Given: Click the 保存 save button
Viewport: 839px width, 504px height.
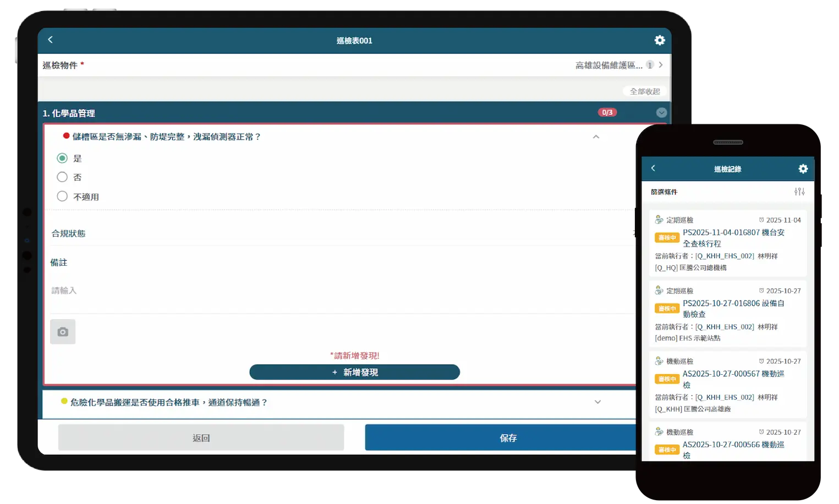Looking at the screenshot, I should coord(508,437).
